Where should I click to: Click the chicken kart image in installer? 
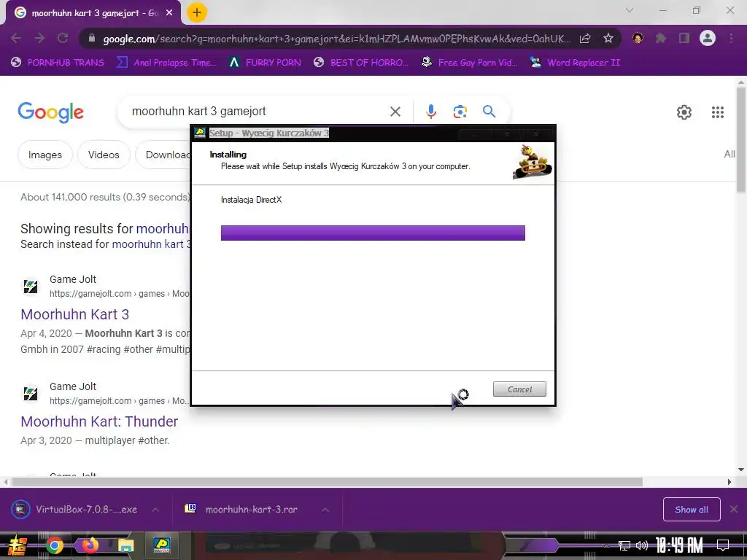point(533,162)
